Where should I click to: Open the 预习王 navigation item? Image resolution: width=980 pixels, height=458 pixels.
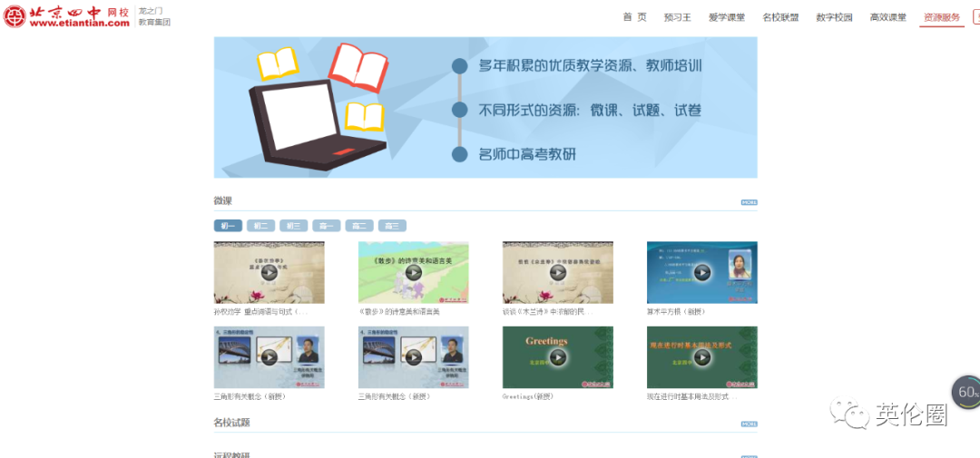tap(678, 17)
